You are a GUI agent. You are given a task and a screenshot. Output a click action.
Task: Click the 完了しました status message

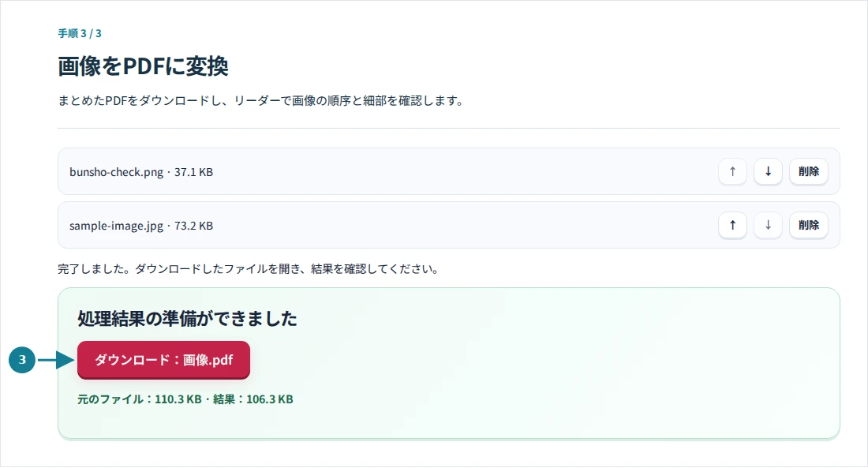(249, 269)
